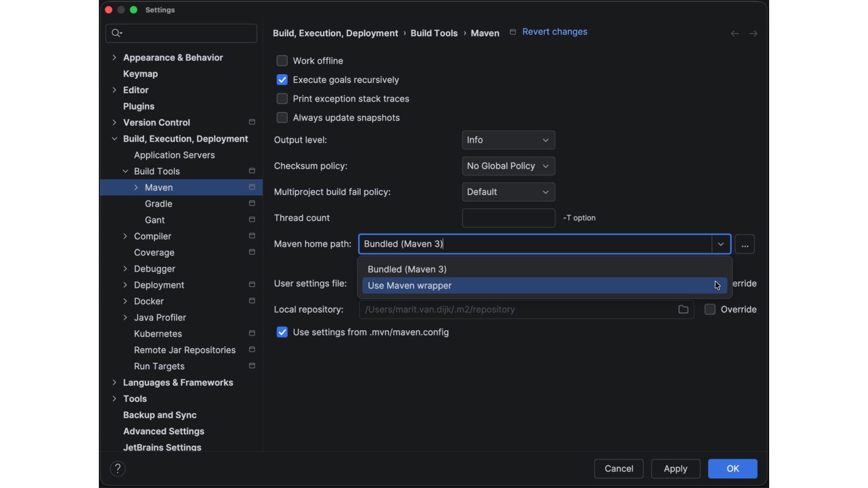Expand the Appearance & Behavior section
The image size is (868, 488).
coord(115,58)
